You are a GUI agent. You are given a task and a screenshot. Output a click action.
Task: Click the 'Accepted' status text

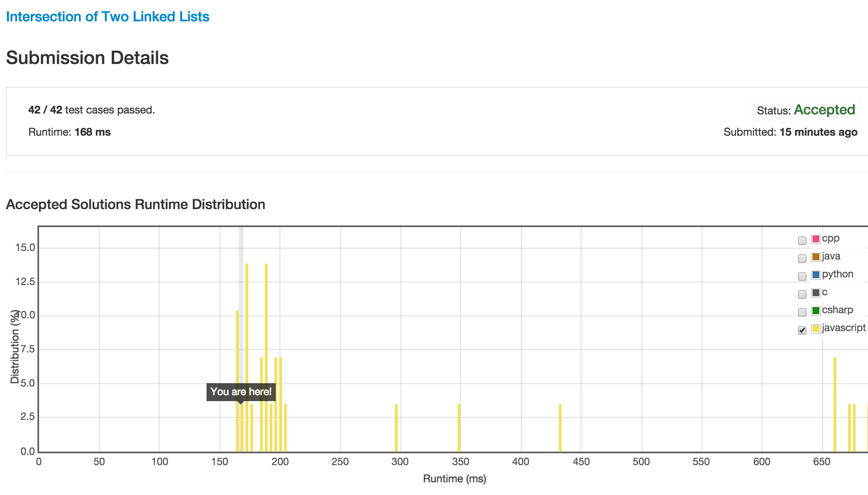[x=824, y=110]
